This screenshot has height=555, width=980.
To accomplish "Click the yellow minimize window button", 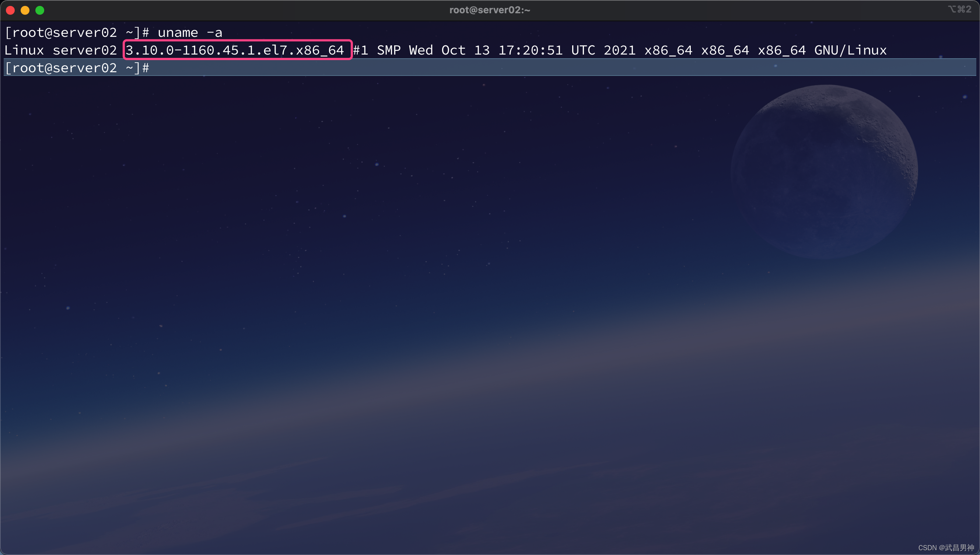I will point(25,10).
